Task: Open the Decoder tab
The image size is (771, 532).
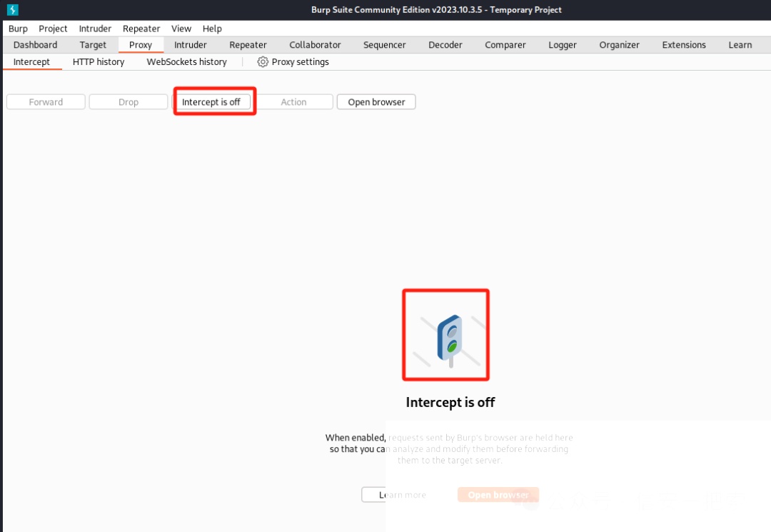Action: [x=445, y=45]
